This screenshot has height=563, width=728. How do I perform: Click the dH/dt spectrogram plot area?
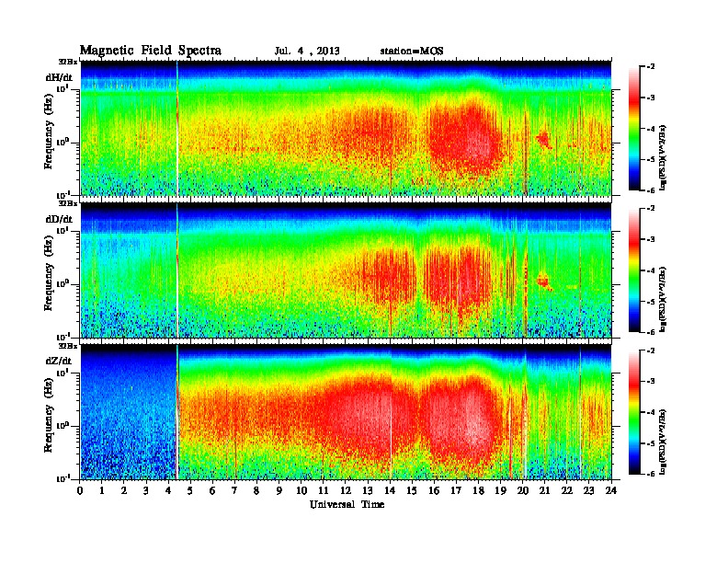point(346,128)
